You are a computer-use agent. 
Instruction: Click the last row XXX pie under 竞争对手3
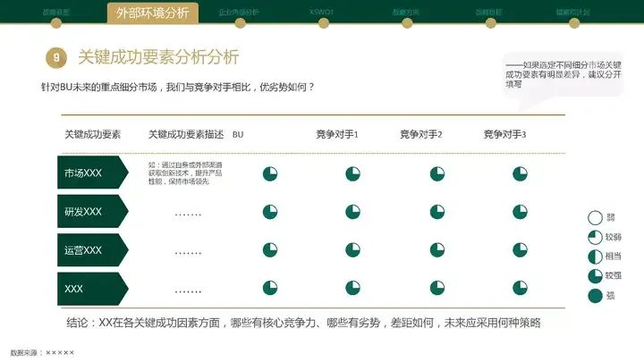click(520, 288)
